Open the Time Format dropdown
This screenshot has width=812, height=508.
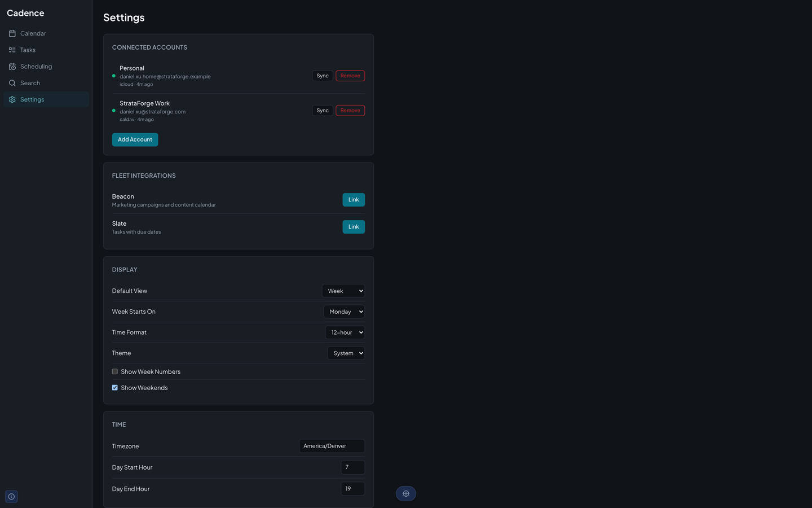click(x=345, y=332)
